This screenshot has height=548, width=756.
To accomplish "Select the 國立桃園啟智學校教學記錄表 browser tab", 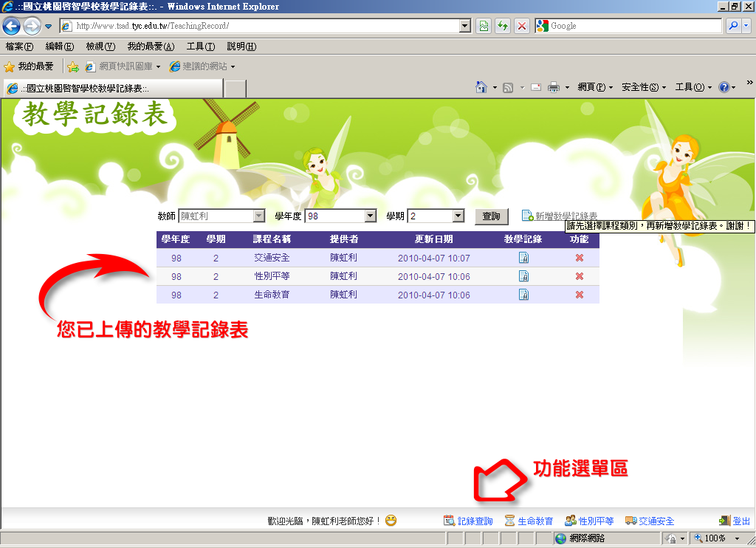I will tap(113, 89).
